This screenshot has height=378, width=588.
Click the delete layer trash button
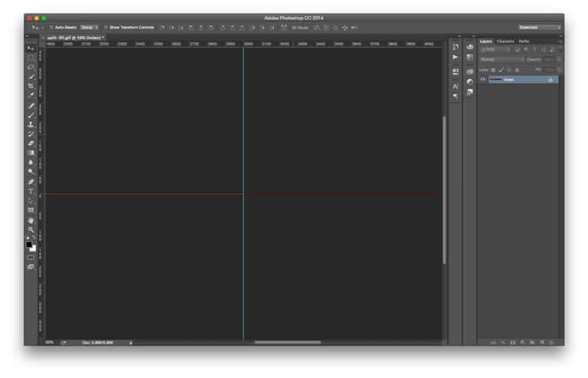click(x=551, y=342)
